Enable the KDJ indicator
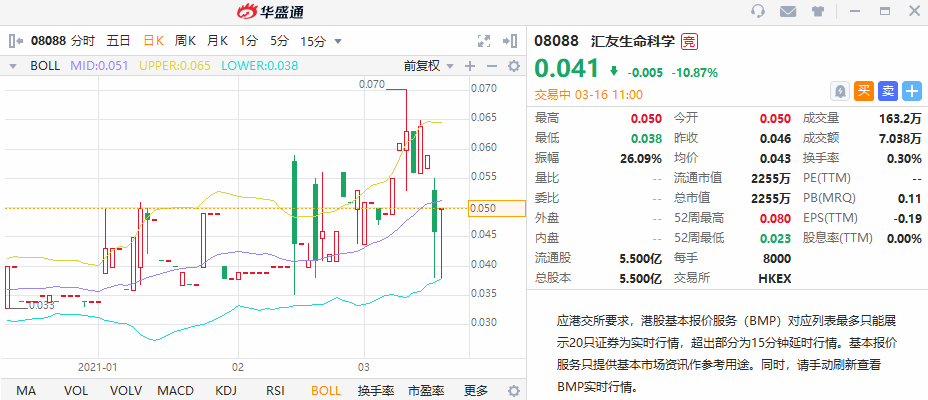This screenshot has width=928, height=400. (x=226, y=391)
